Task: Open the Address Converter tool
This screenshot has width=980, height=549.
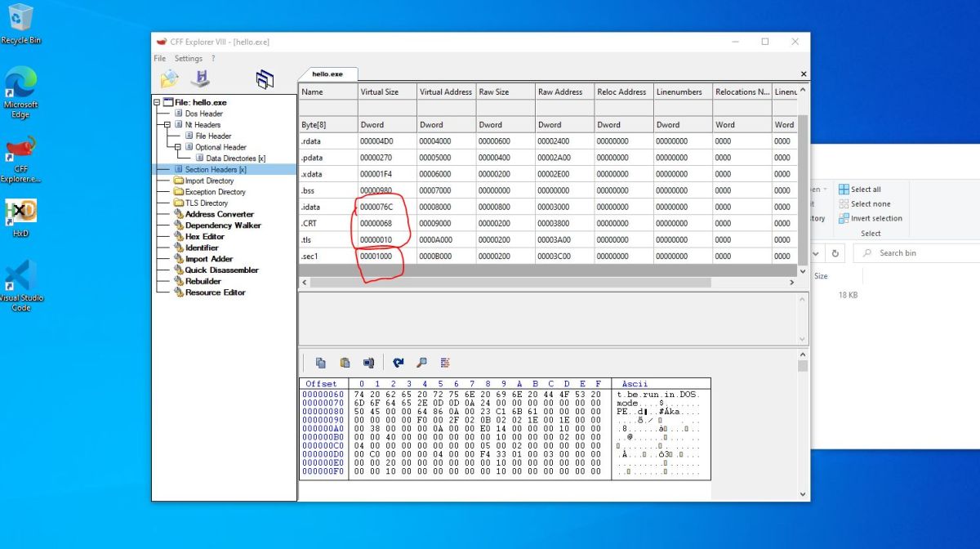Action: tap(219, 214)
